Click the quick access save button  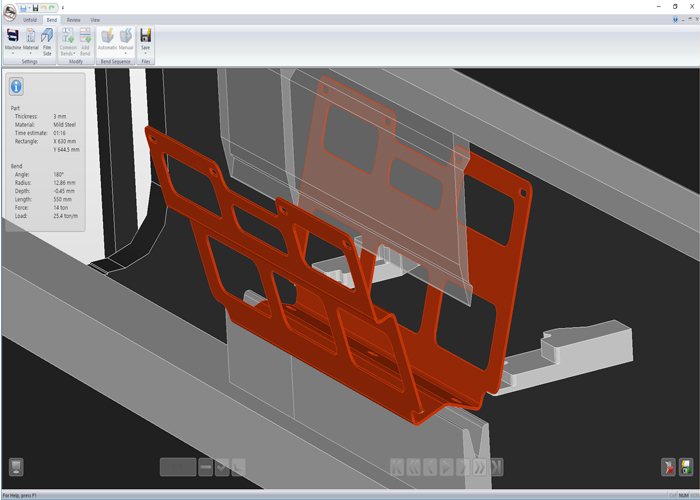tap(36, 7)
